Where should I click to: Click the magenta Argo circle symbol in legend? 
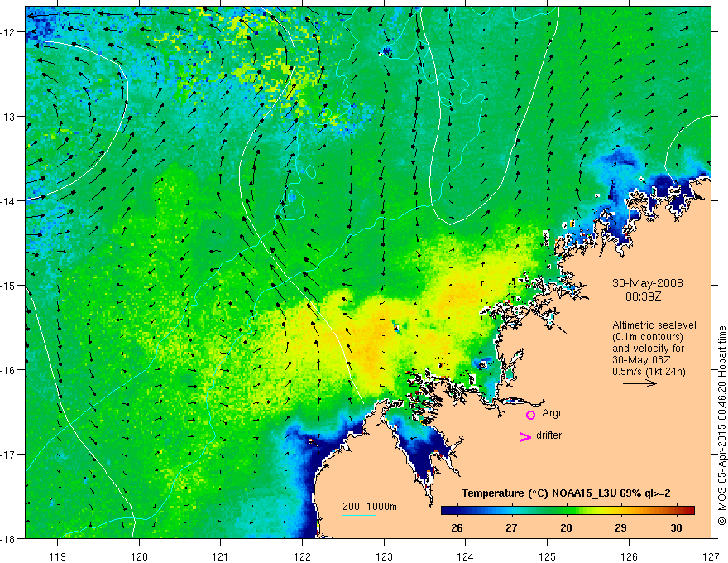click(530, 415)
